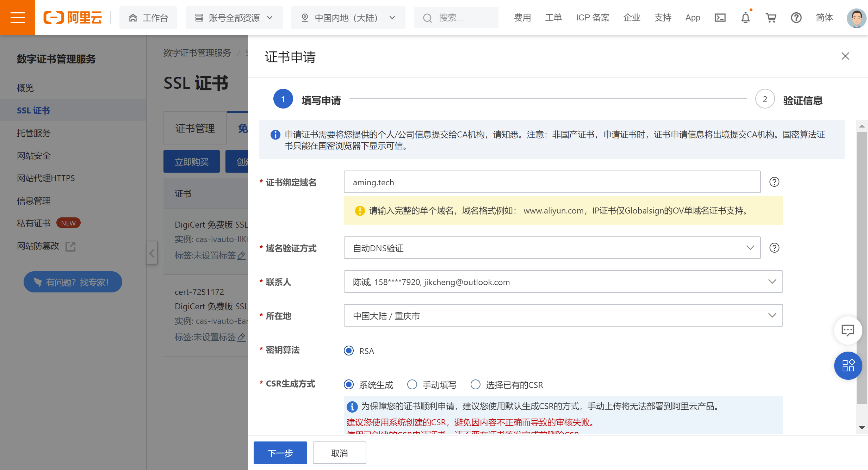Close the certificate application panel
868x470 pixels.
(845, 56)
